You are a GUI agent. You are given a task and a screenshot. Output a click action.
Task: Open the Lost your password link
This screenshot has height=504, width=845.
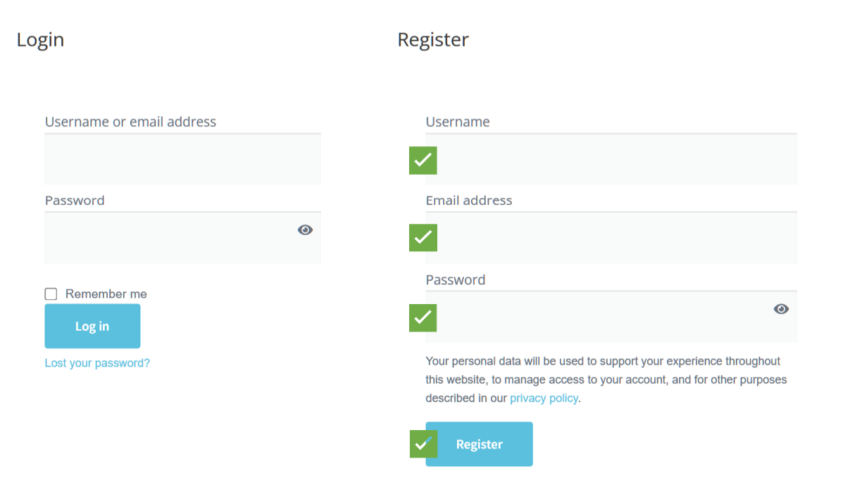point(97,363)
